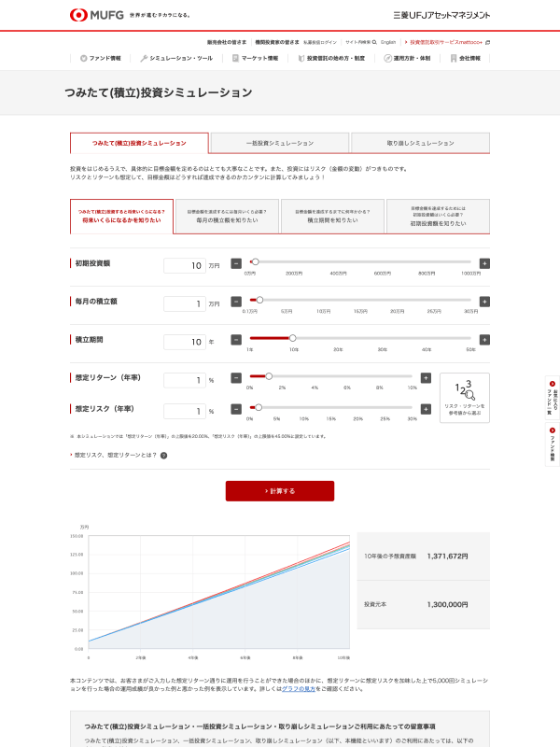Decrease 毎月の積立額 with its minus button
Viewport: 560px width, 747px height.
tap(236, 302)
